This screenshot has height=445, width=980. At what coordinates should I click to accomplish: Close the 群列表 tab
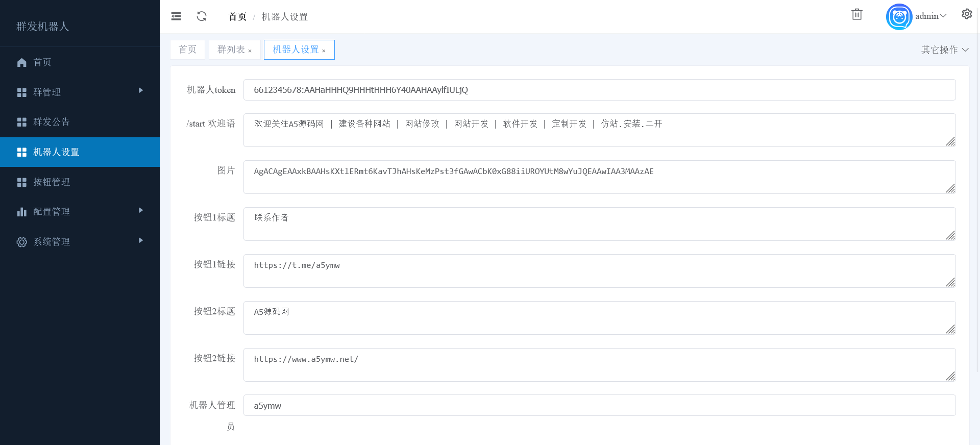coord(250,51)
